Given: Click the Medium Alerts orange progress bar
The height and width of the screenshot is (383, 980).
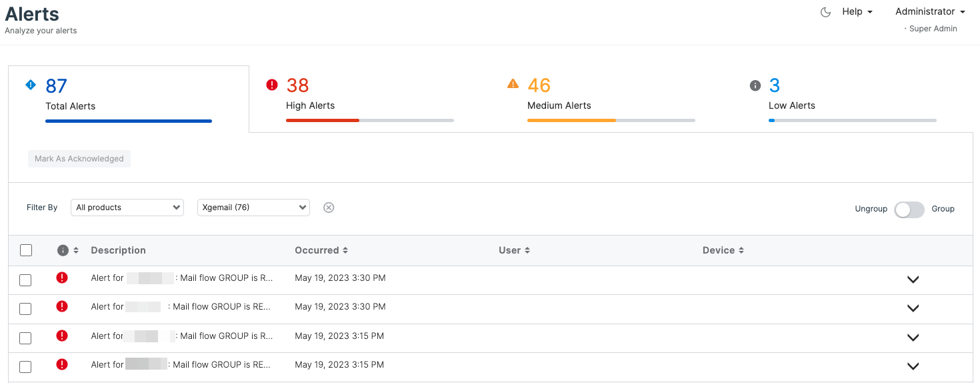Looking at the screenshot, I should 571,121.
